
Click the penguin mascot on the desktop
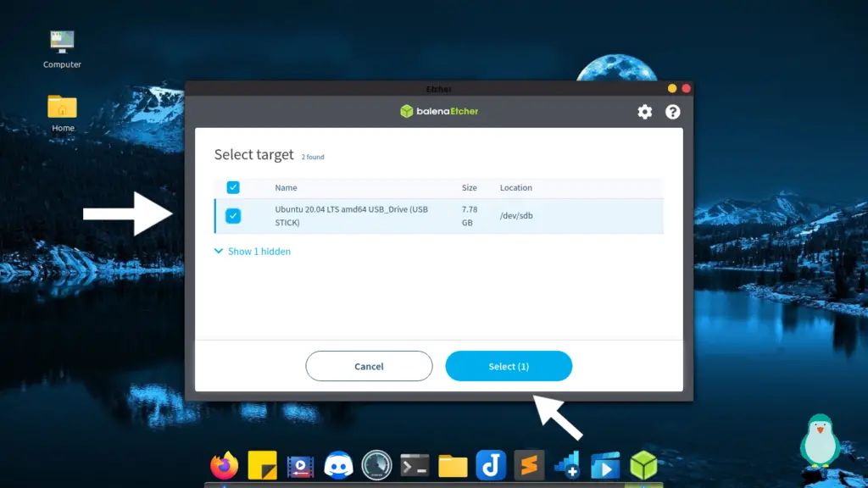coord(820,441)
